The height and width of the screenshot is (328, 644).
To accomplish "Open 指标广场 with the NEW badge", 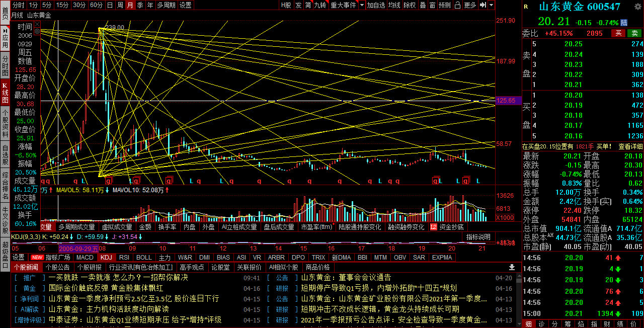I will coord(51,257).
